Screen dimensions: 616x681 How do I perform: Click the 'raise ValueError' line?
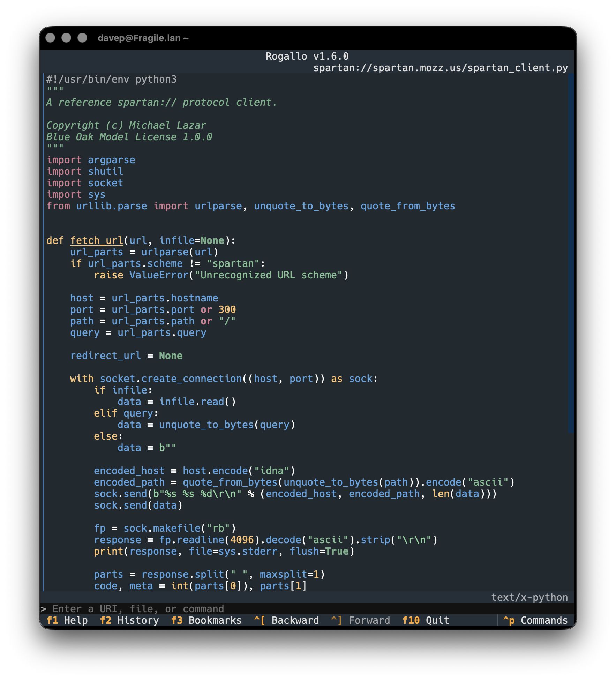click(221, 275)
